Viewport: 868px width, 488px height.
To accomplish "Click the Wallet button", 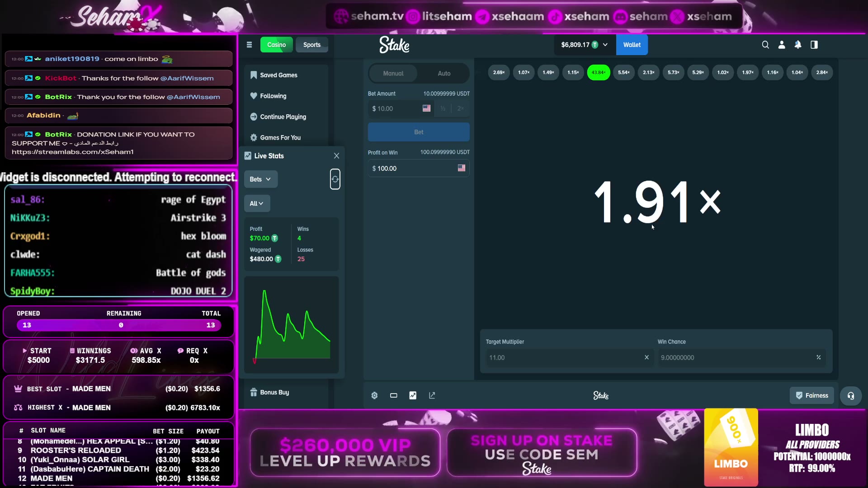I will [632, 45].
